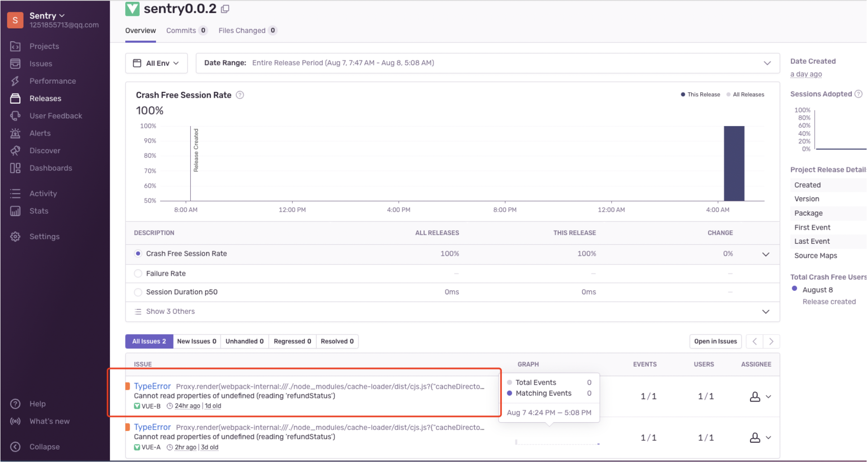Screen dimensions: 868x463
Task: Open User Feedback in sidebar
Action: tap(56, 116)
